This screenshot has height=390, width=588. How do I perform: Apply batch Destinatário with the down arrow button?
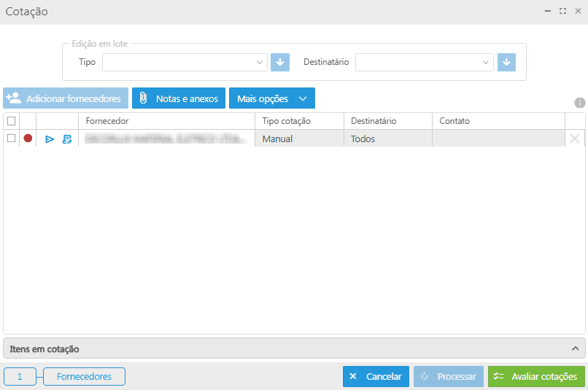507,63
